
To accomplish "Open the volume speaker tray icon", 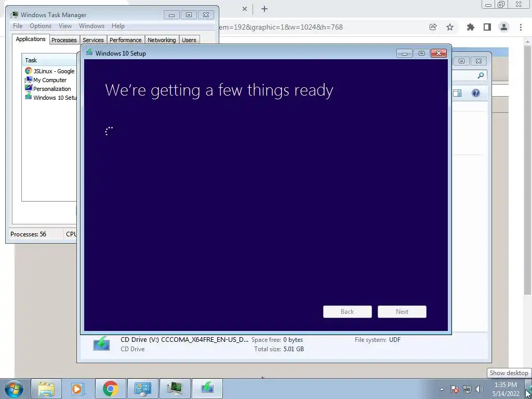I will 479,389.
